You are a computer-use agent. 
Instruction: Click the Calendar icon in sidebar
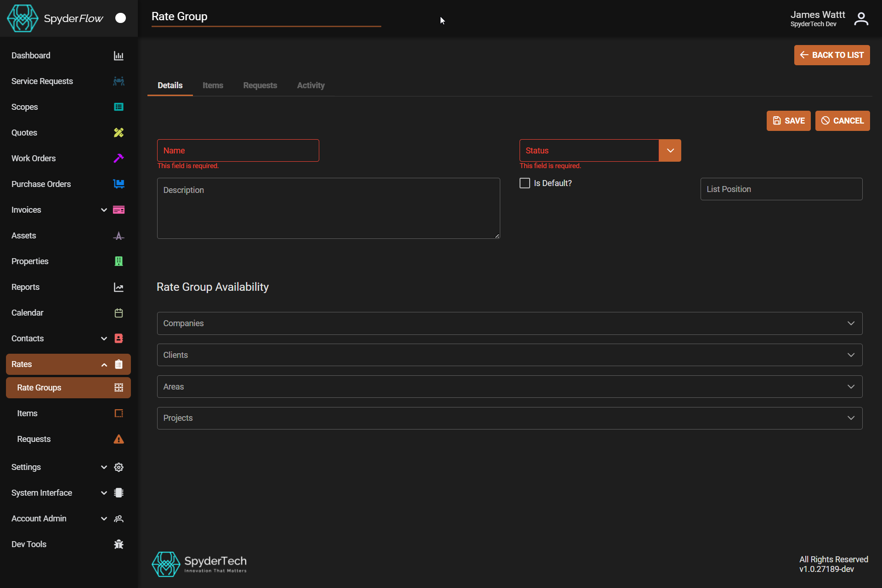[x=119, y=313]
